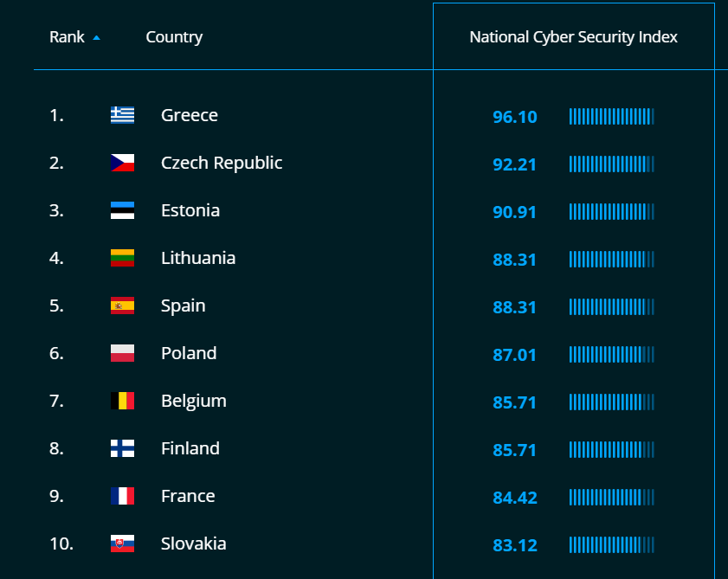This screenshot has height=579, width=728.
Task: Click Greece's 96.10 index score
Action: (515, 116)
